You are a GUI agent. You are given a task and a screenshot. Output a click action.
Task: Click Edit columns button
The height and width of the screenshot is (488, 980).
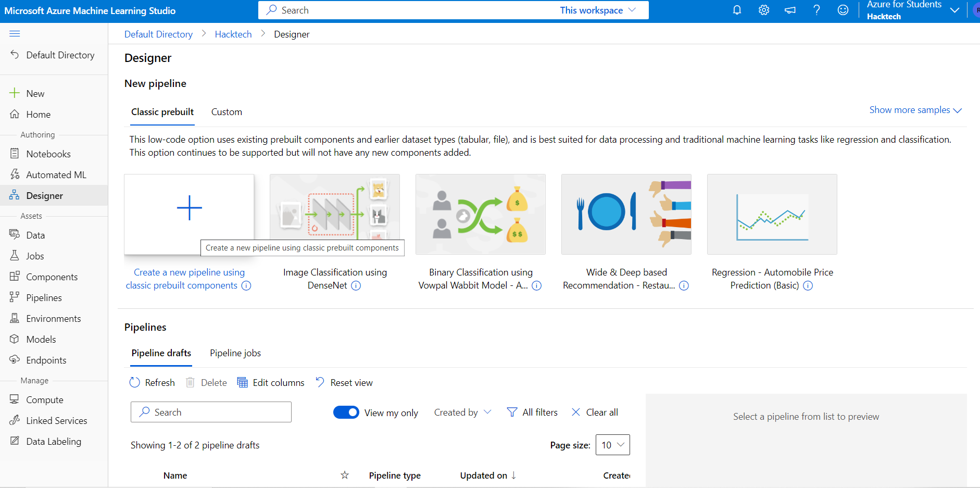[271, 383]
